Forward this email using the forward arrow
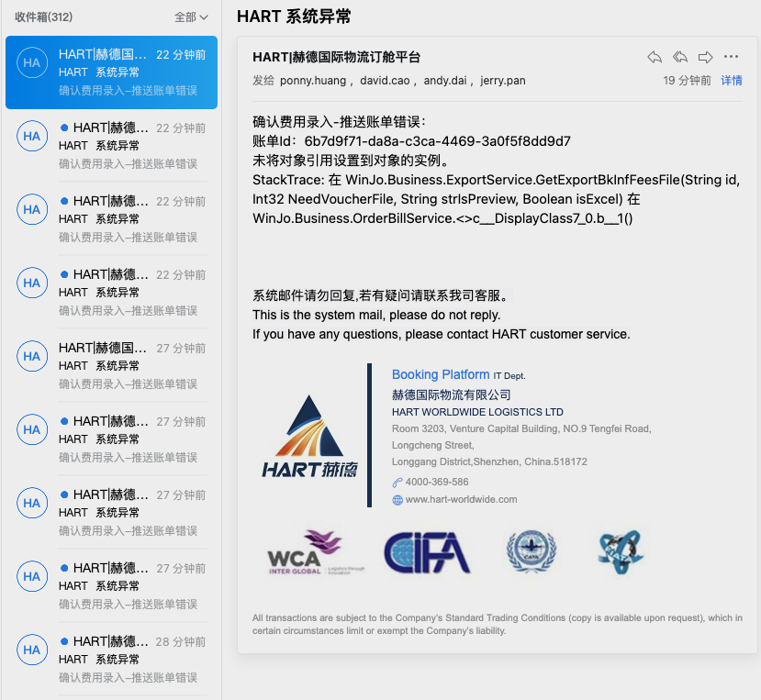Screen dimensions: 761x700 [706, 57]
